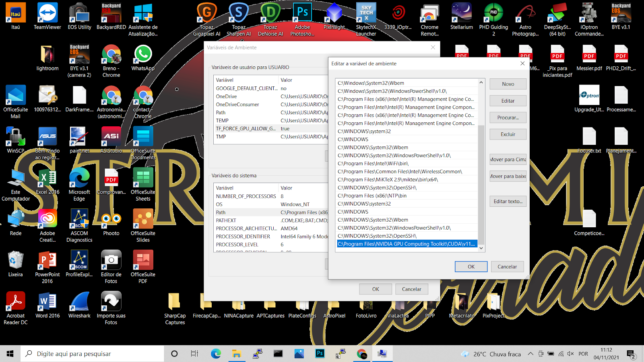Open Topaz Sharpen AI desktop icon

(239, 20)
